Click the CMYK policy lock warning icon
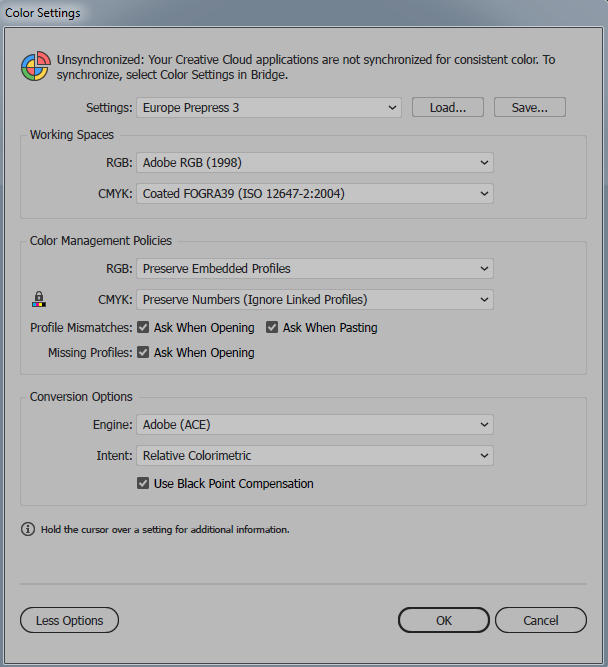The image size is (608, 667). point(39,298)
